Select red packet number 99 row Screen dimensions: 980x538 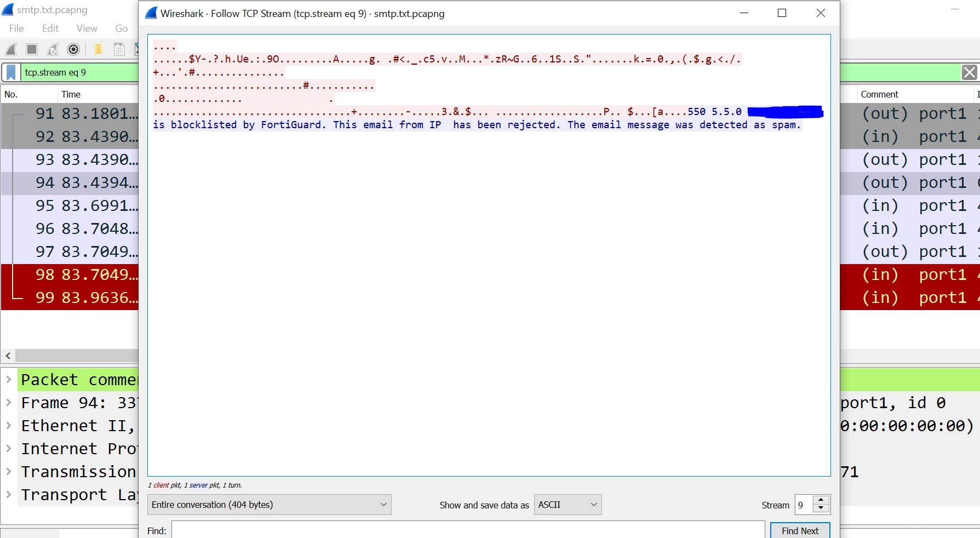click(x=70, y=297)
